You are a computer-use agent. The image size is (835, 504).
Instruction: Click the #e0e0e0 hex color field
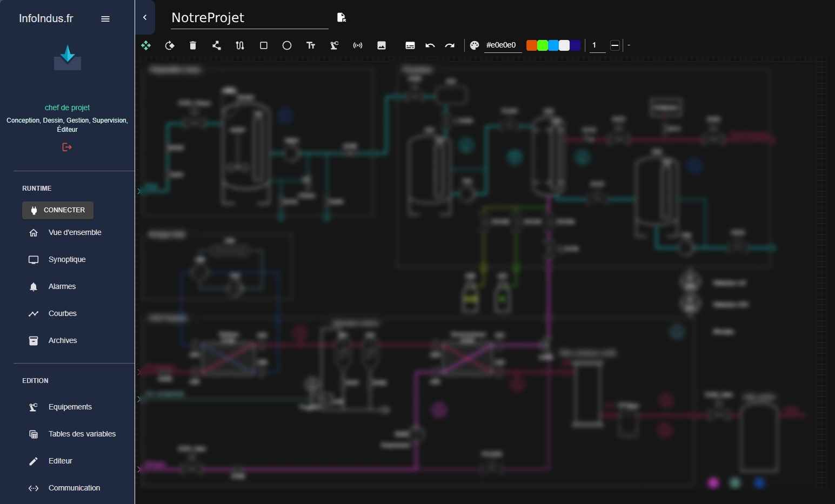pyautogui.click(x=503, y=45)
